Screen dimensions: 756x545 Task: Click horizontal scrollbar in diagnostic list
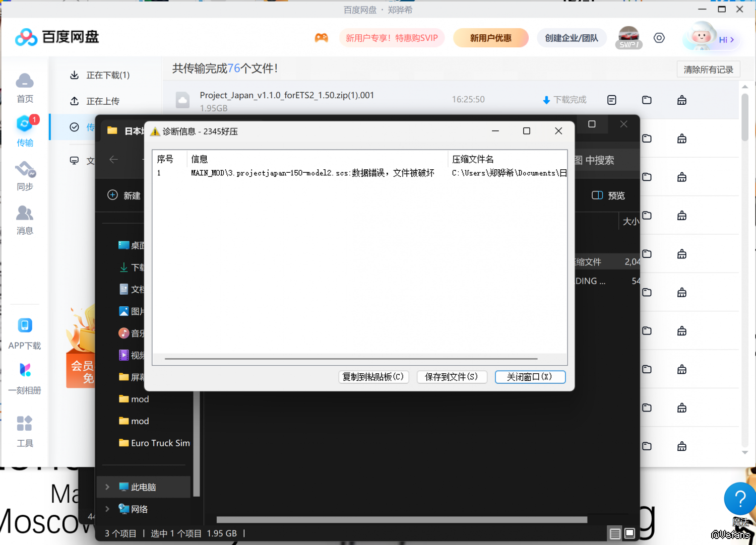tap(351, 359)
